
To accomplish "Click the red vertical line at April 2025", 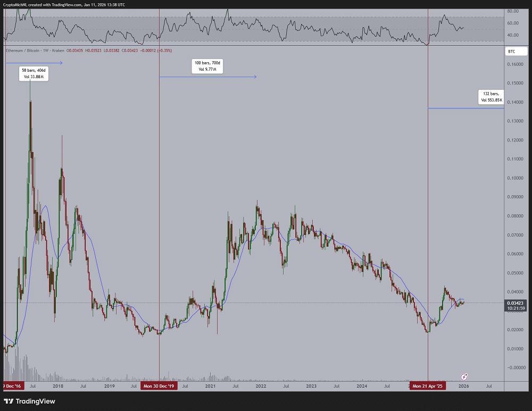I will pyautogui.click(x=428, y=213).
